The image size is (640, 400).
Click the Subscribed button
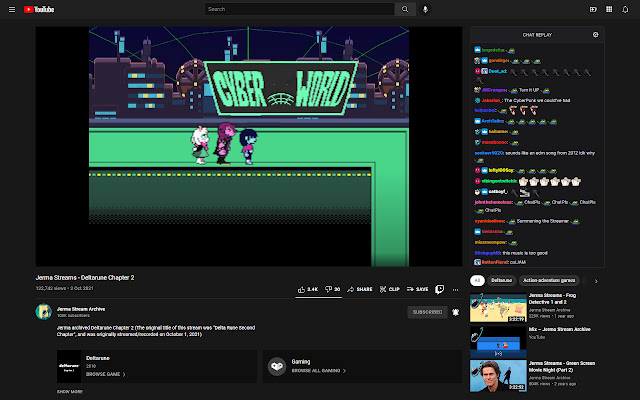pyautogui.click(x=427, y=312)
